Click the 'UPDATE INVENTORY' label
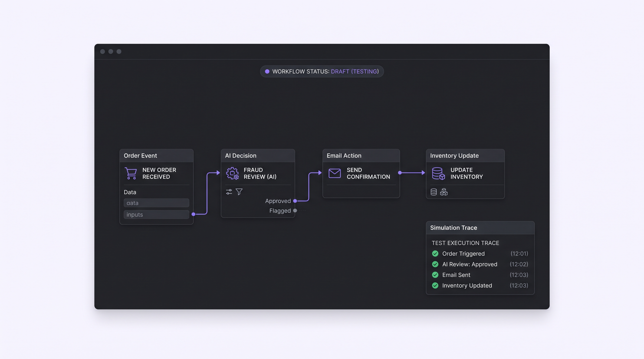644x359 pixels. (x=466, y=173)
